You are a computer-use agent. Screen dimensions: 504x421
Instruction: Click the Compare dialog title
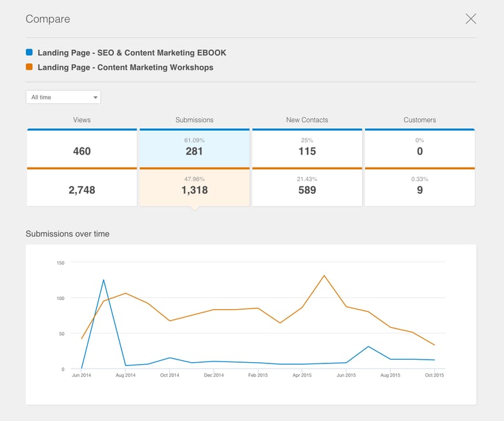(x=48, y=19)
